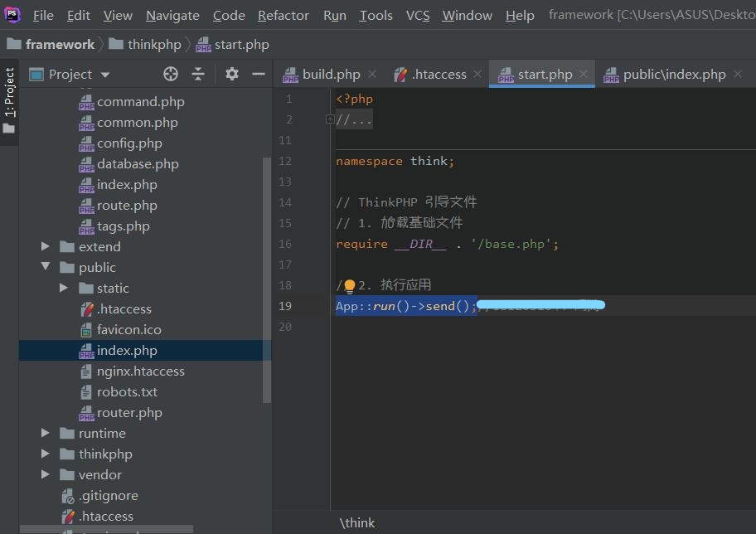Open the Refactor menu

(283, 16)
